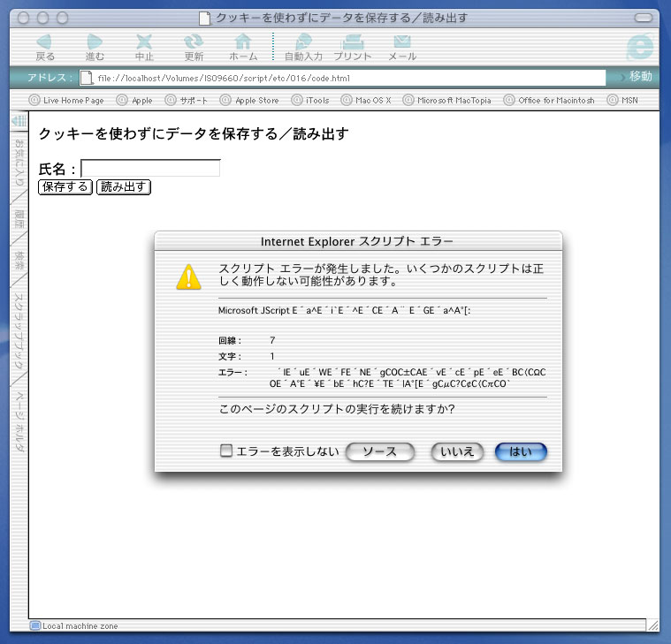The height and width of the screenshot is (644, 671).
Task: Click the ソース button in dialog
Action: [x=380, y=452]
